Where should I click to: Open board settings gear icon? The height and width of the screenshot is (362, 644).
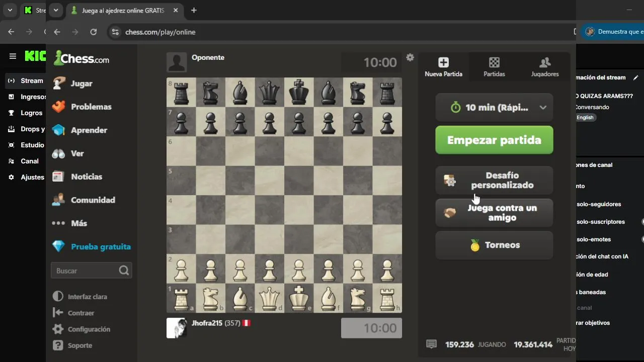point(410,57)
